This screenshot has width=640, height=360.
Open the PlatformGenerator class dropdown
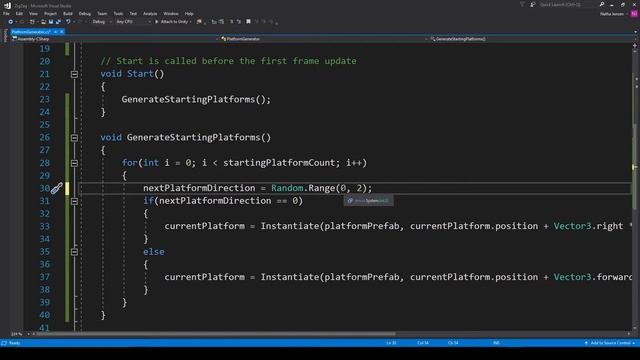[324, 39]
